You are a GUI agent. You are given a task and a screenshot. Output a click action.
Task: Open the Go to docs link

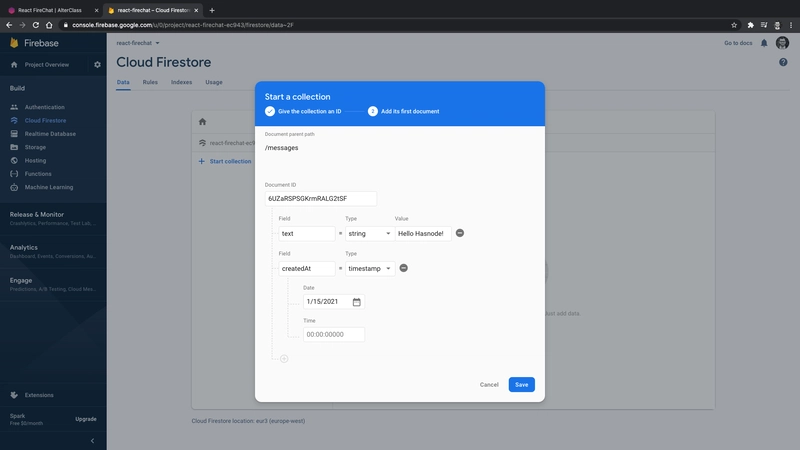click(x=738, y=43)
